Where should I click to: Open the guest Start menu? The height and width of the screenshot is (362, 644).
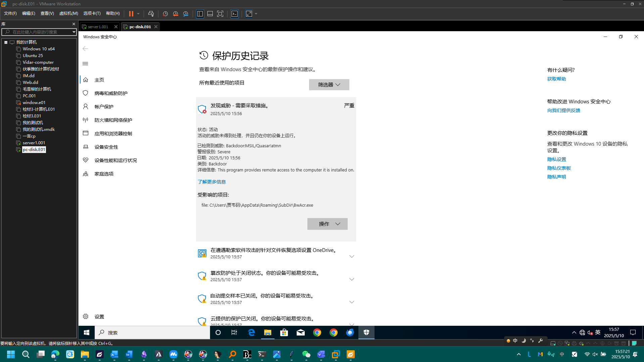click(x=87, y=332)
